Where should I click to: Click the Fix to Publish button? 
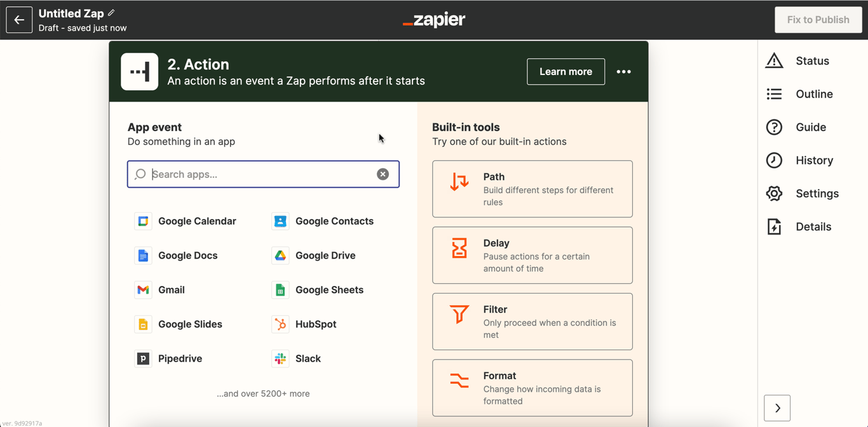(818, 20)
